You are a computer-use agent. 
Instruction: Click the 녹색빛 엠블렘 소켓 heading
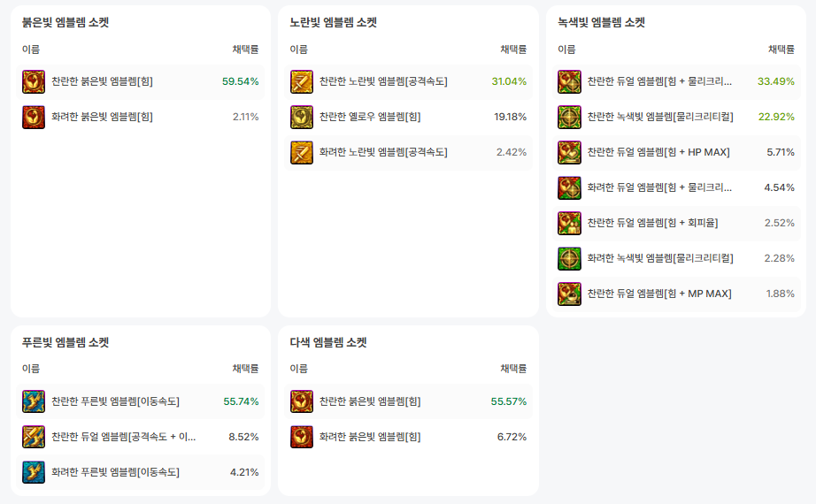point(601,22)
